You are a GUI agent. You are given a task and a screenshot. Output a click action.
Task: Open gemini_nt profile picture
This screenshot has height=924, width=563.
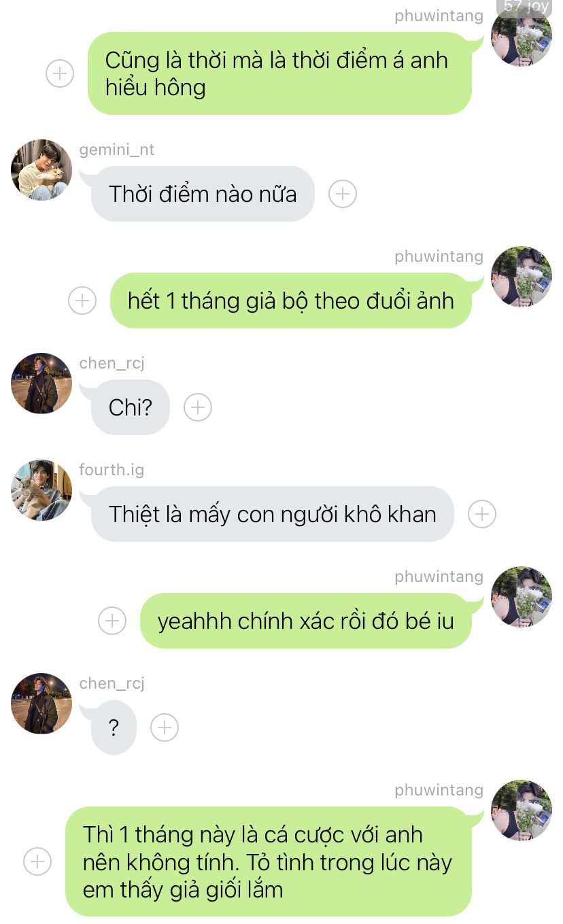pyautogui.click(x=41, y=170)
